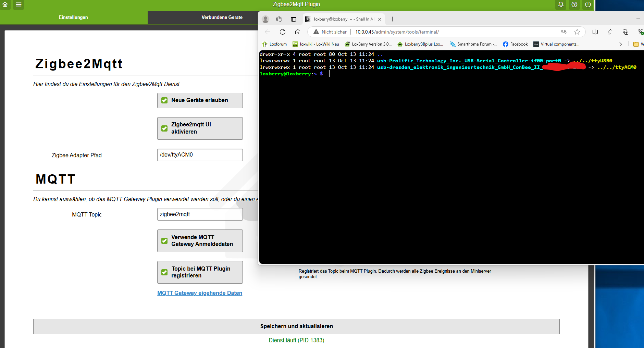The image size is (644, 348).
Task: Click the Zigbee Adapter Pfad field
Action: click(x=200, y=155)
